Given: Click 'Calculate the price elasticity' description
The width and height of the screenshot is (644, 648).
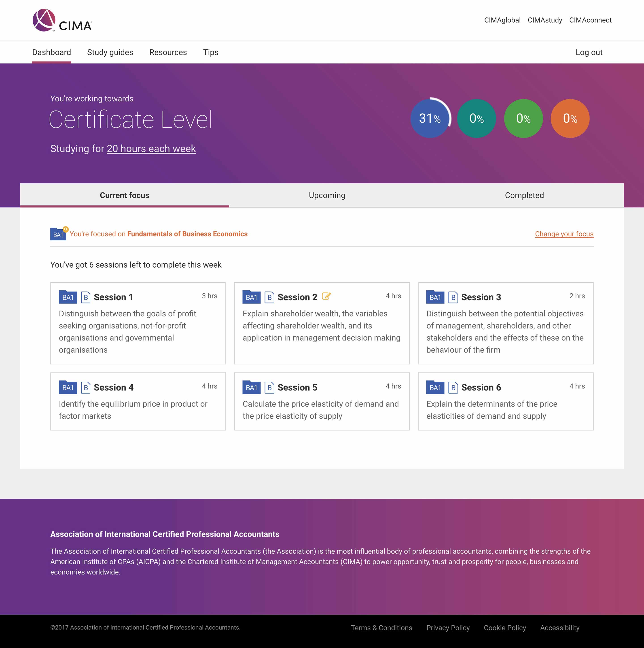Looking at the screenshot, I should click(321, 410).
